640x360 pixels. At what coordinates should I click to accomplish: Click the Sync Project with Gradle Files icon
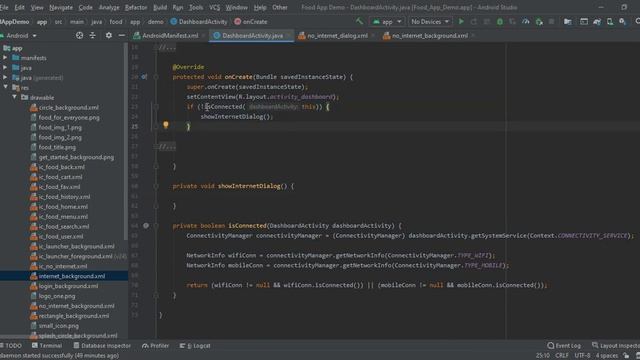pyautogui.click(x=597, y=22)
